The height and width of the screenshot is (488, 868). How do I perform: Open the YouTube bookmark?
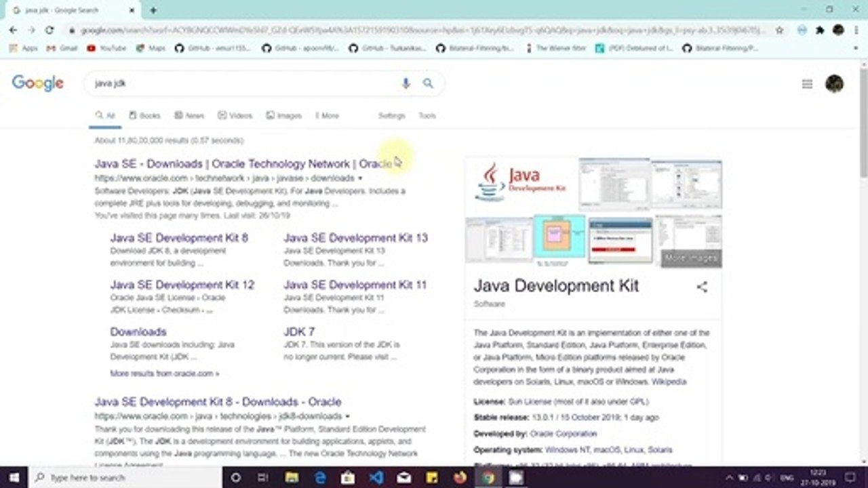click(x=106, y=48)
